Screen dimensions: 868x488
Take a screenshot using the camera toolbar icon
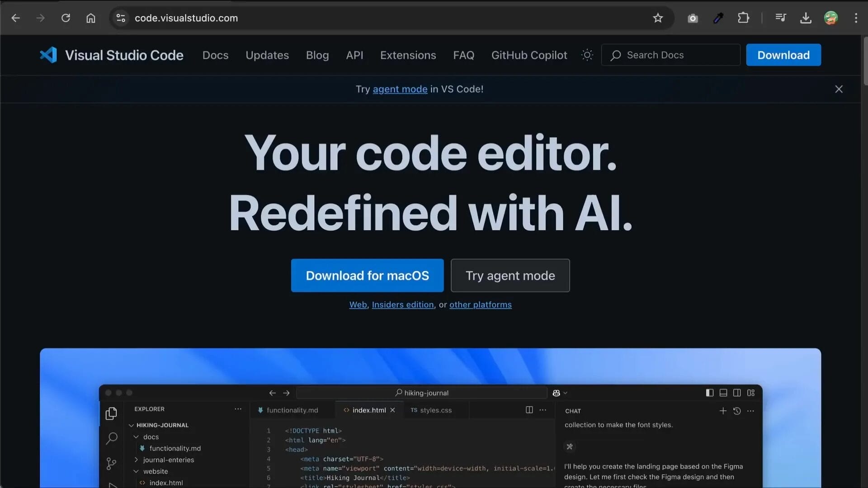click(x=693, y=18)
